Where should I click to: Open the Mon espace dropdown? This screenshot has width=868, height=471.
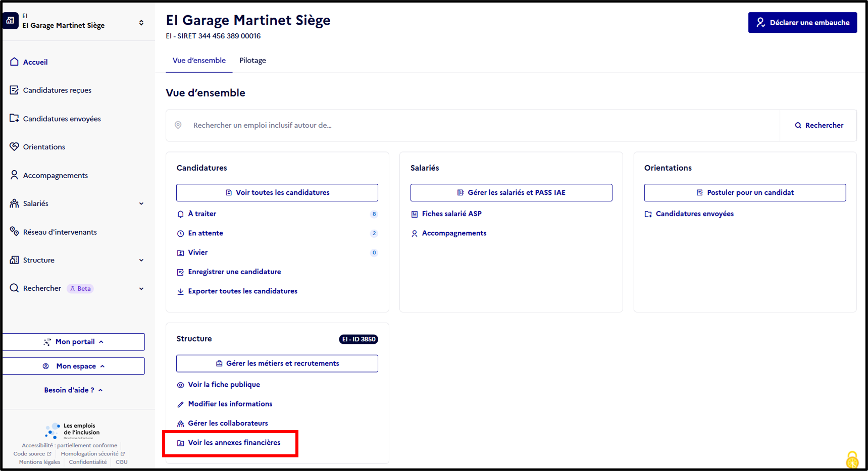coord(74,366)
